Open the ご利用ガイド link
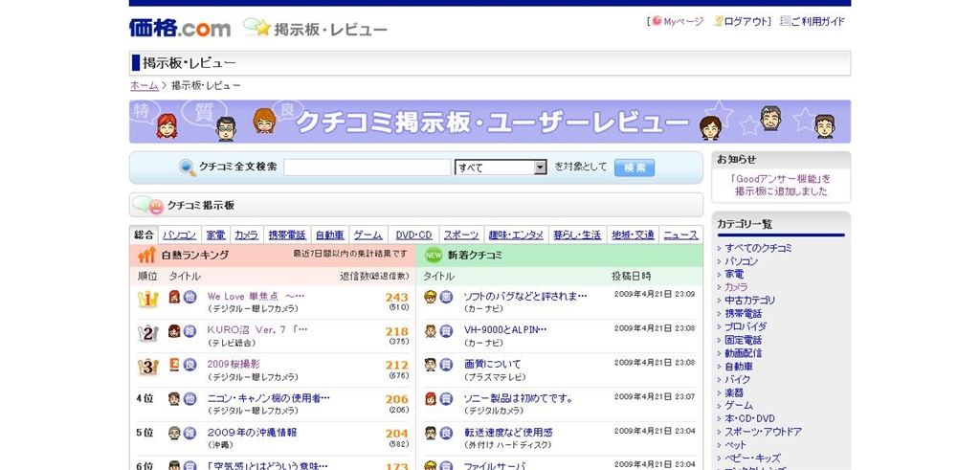This screenshot has height=470, width=980. coord(817,21)
